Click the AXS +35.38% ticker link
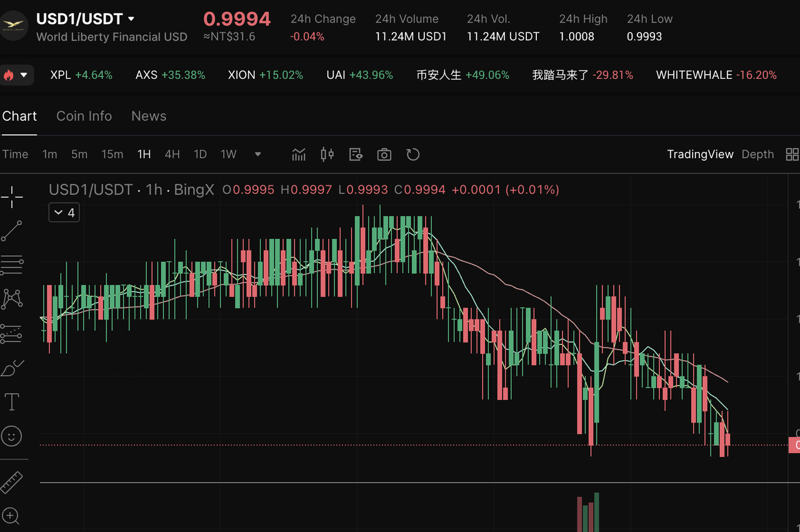800x532 pixels. tap(170, 75)
